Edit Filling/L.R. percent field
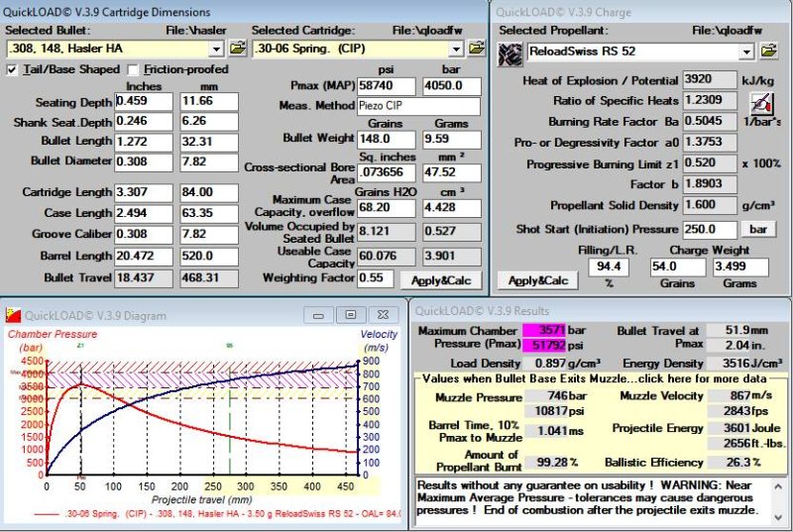Image resolution: width=793 pixels, height=532 pixels. click(609, 267)
